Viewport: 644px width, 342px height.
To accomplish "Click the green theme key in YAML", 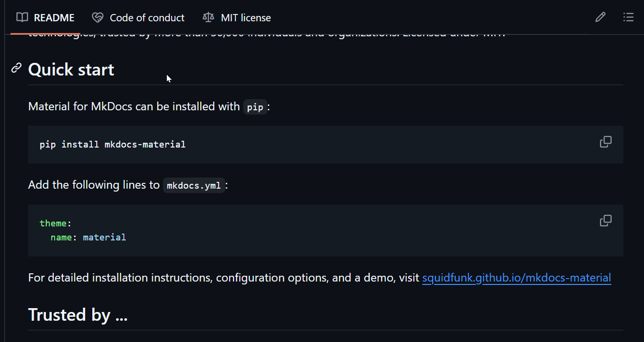I will (53, 223).
